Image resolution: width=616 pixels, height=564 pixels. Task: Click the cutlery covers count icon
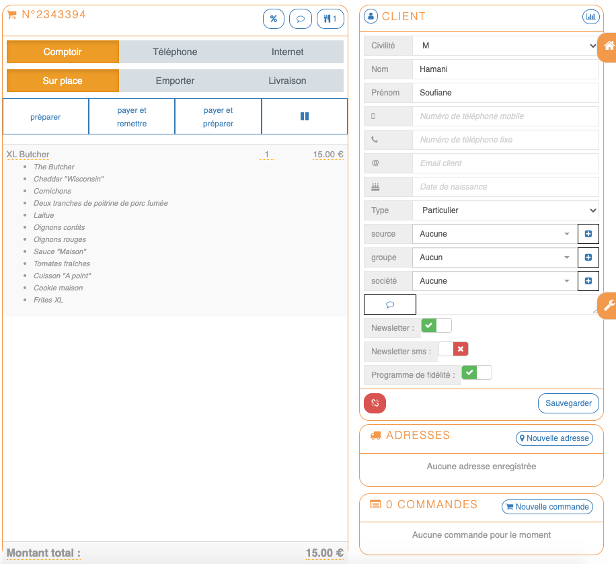pos(329,19)
